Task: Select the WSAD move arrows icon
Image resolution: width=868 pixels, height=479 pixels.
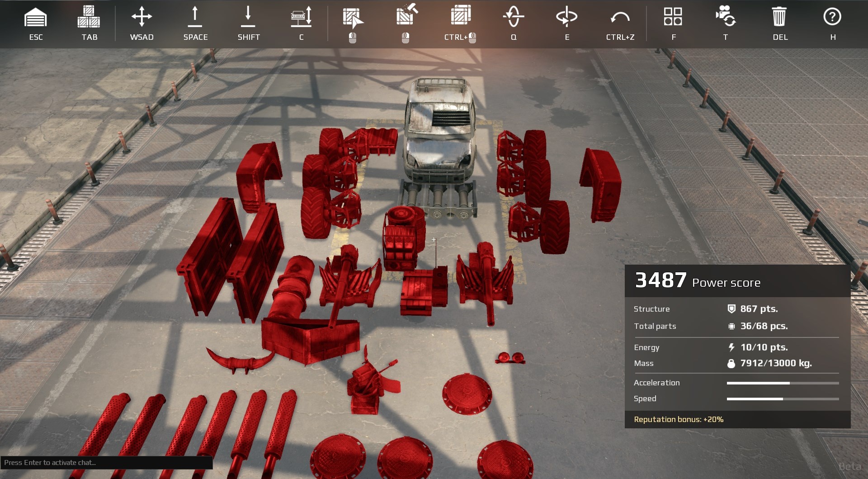Action: click(x=142, y=17)
